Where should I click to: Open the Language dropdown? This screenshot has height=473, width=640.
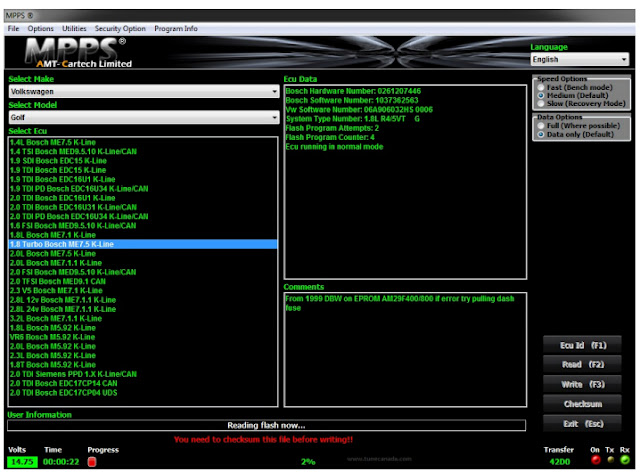click(580, 60)
